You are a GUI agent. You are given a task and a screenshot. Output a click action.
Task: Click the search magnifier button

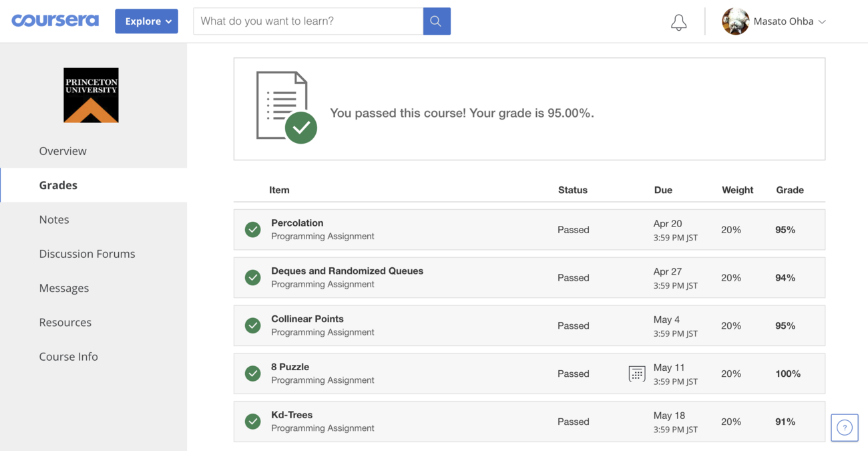[436, 21]
